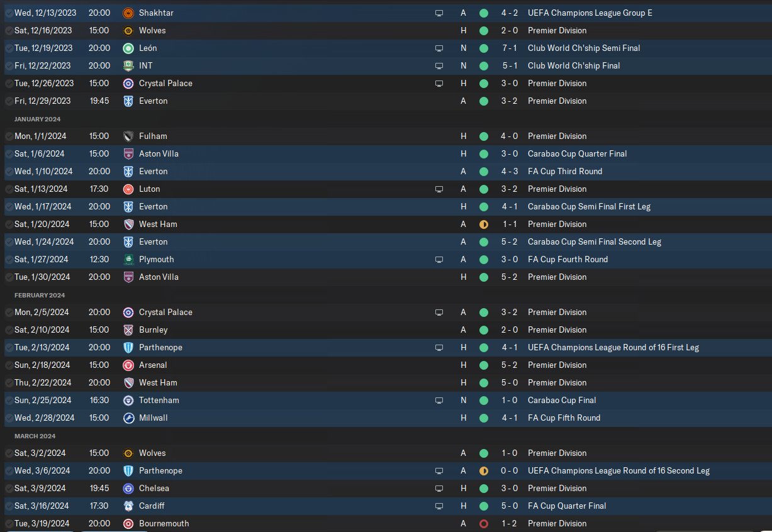
Task: Open UEFA Champions League Group E link
Action: 590,13
